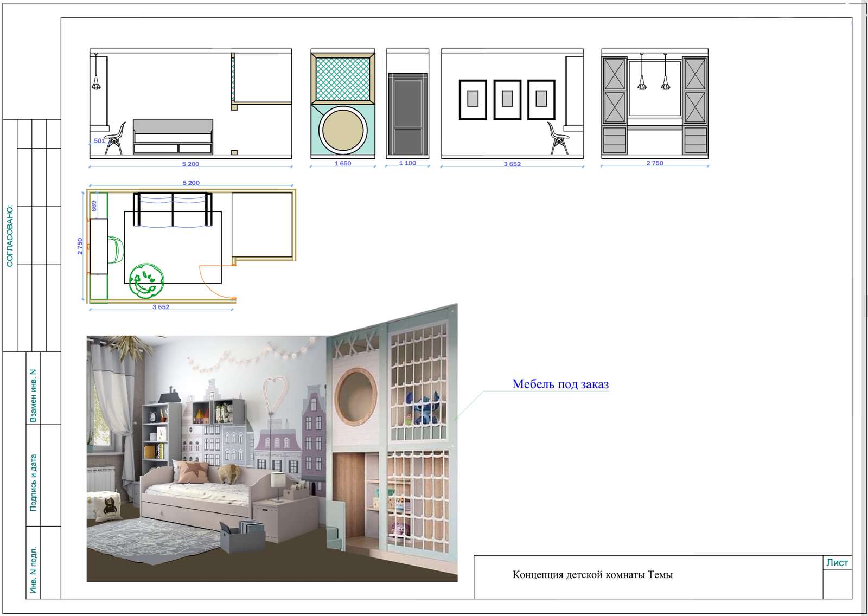Select the chair symbol in floor plan

click(116, 250)
